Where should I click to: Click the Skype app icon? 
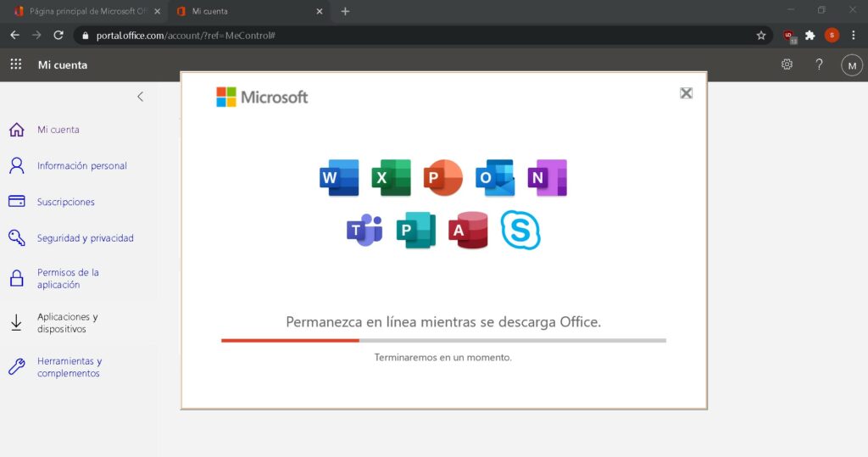coord(520,230)
